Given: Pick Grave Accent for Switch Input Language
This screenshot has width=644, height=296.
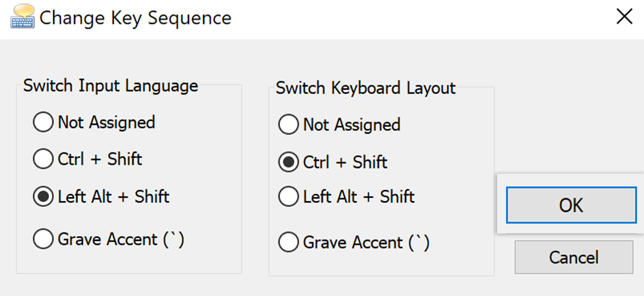Looking at the screenshot, I should (x=43, y=239).
